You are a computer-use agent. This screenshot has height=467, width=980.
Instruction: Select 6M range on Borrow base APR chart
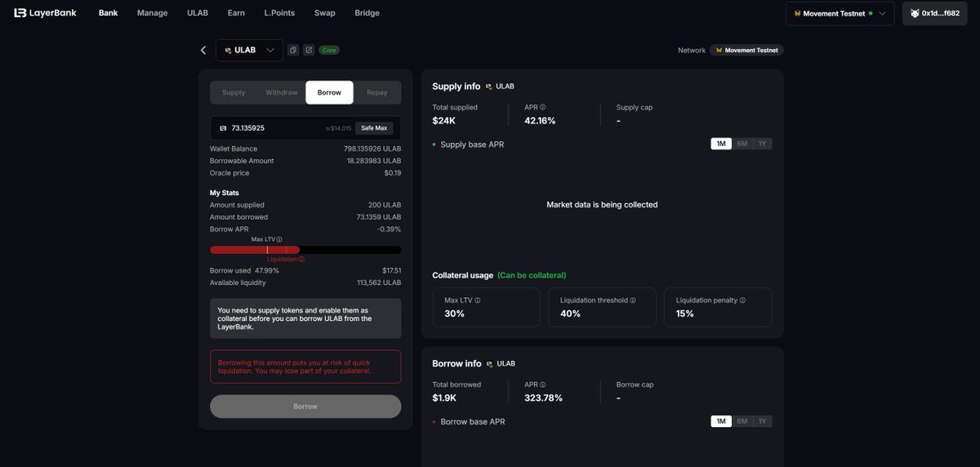742,421
